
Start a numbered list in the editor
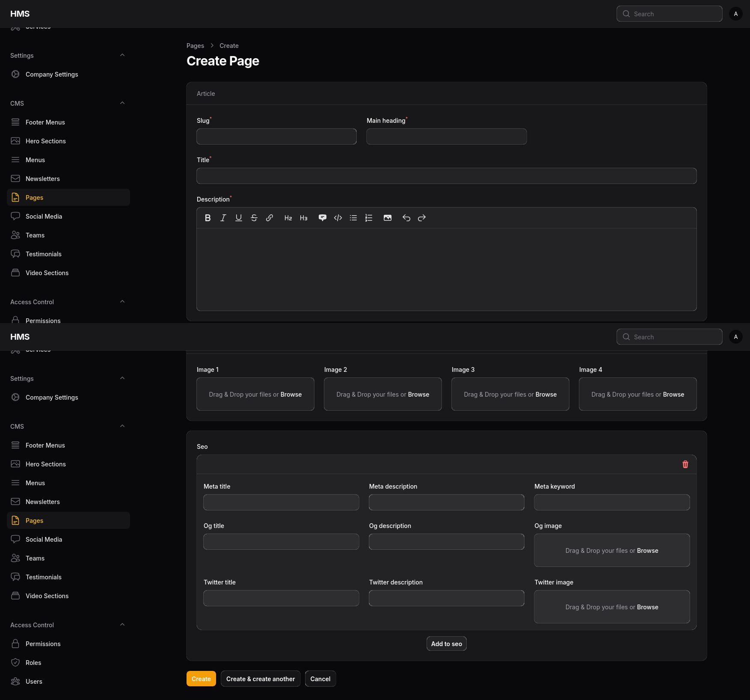pyautogui.click(x=369, y=218)
